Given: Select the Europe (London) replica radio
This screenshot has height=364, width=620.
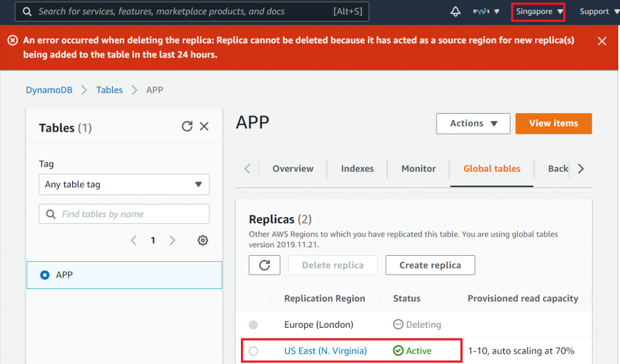Looking at the screenshot, I should [x=253, y=325].
